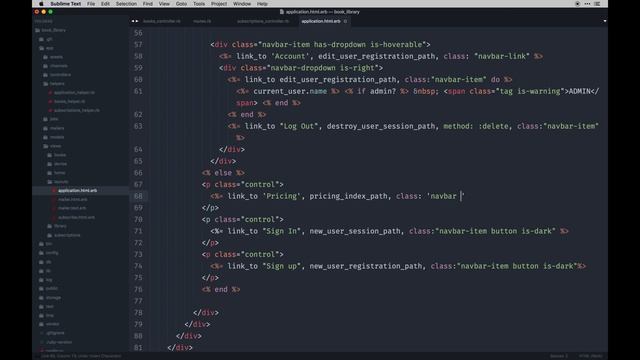Viewport: 640px width, 360px height.
Task: Switch to routes.rb tab
Action: pyautogui.click(x=202, y=21)
